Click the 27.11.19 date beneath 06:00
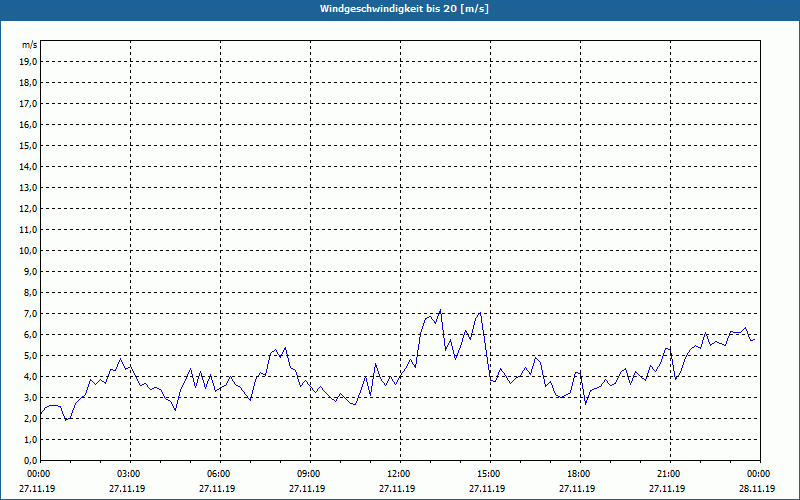 pyautogui.click(x=217, y=489)
